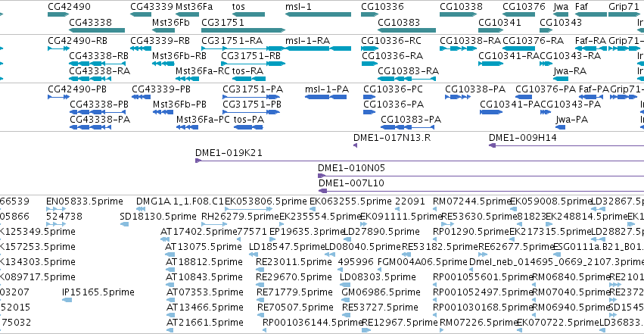
Task: Click the CG10383 gene label
Action: (x=399, y=22)
